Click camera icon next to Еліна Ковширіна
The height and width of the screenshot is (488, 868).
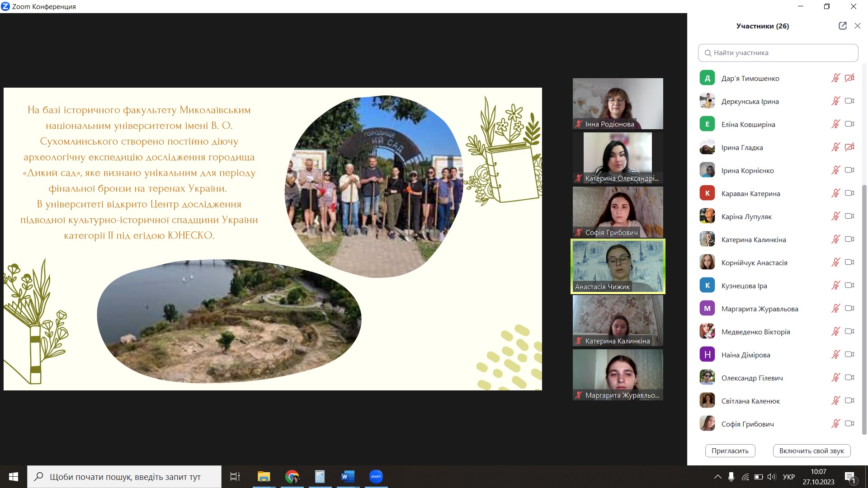coord(849,124)
